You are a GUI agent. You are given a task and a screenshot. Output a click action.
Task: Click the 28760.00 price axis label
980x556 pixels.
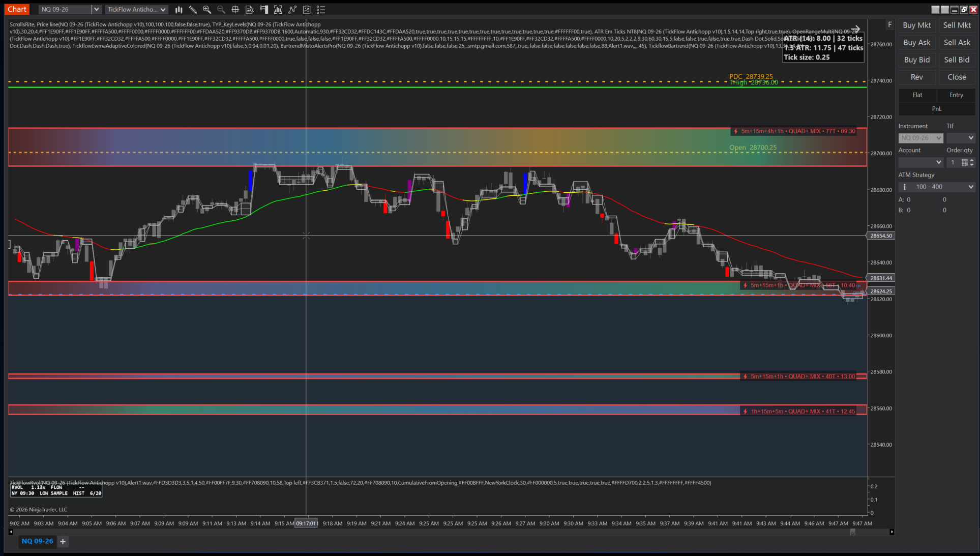tap(881, 44)
